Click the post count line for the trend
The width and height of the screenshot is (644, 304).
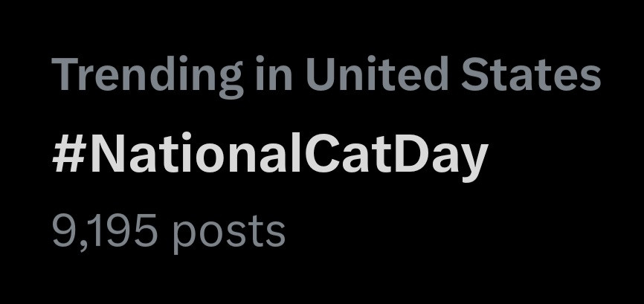[168, 231]
